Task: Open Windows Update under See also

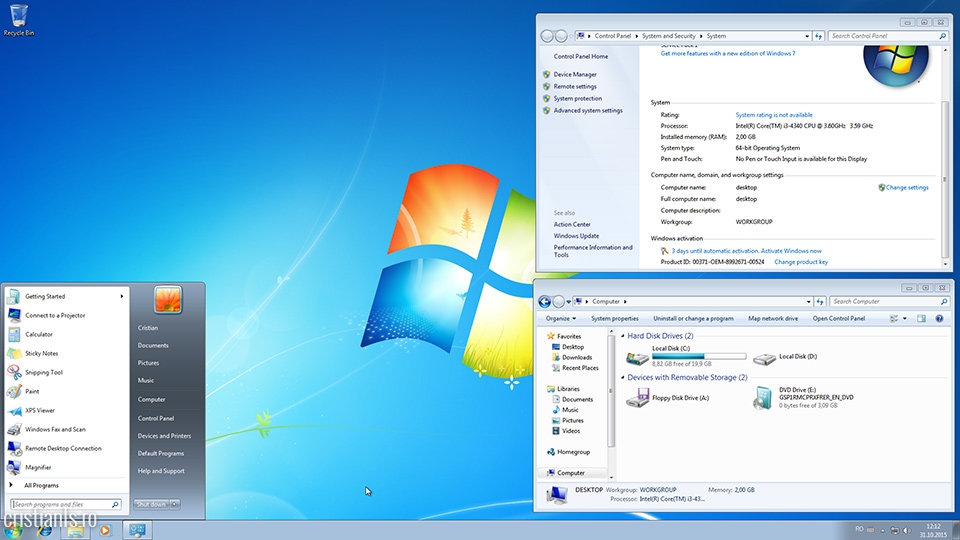Action: [576, 236]
